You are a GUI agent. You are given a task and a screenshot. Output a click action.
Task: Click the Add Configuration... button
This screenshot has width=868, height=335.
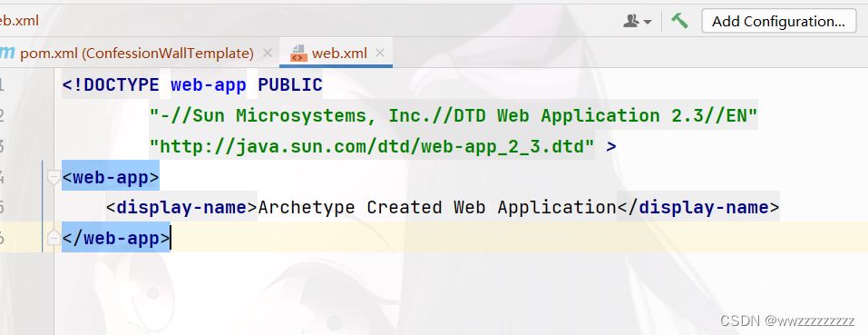(778, 21)
